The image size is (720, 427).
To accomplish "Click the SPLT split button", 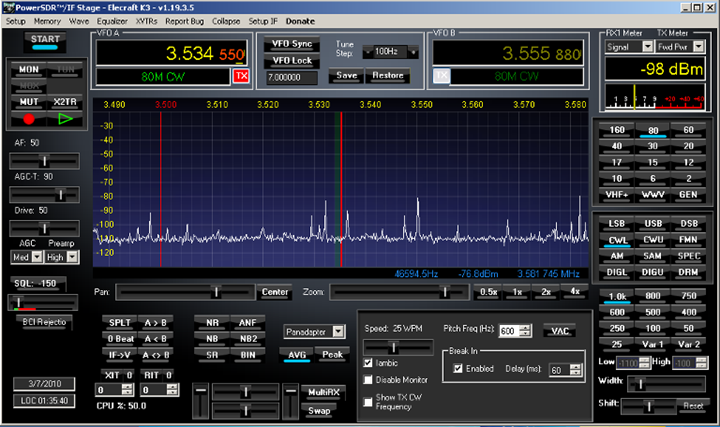I will click(x=119, y=323).
